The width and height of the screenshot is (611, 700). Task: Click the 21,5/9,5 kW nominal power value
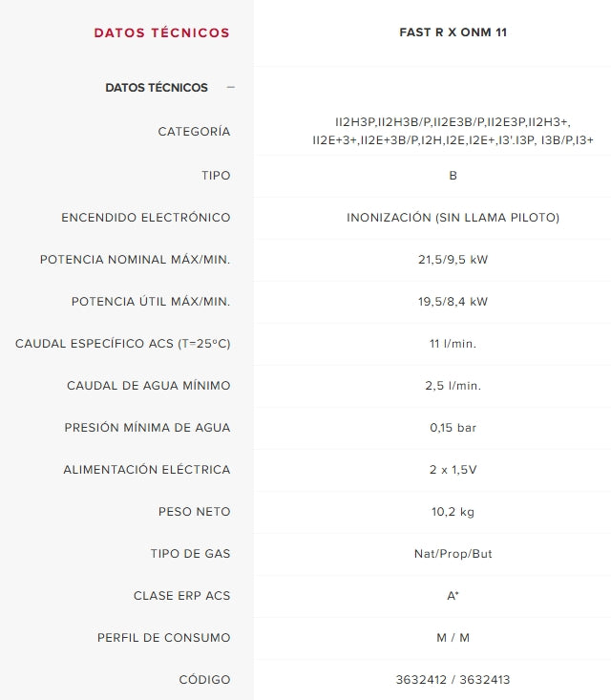(x=453, y=260)
